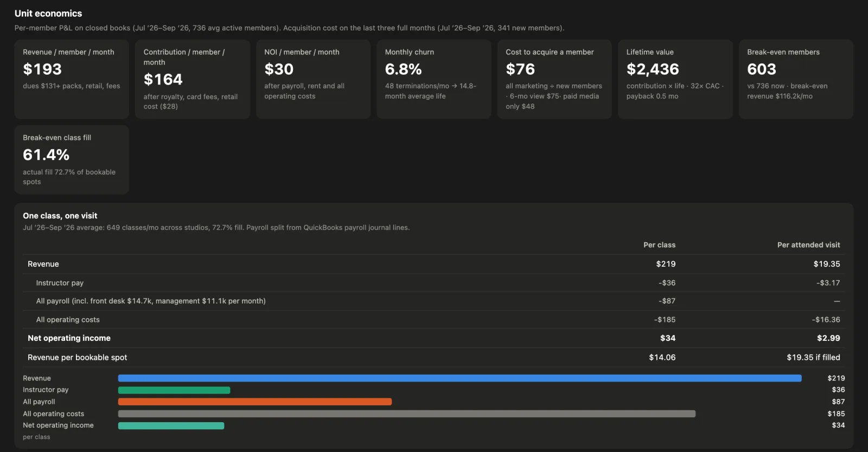868x452 pixels.
Task: Click the $14.06 per bookable spot cell
Action: click(662, 358)
